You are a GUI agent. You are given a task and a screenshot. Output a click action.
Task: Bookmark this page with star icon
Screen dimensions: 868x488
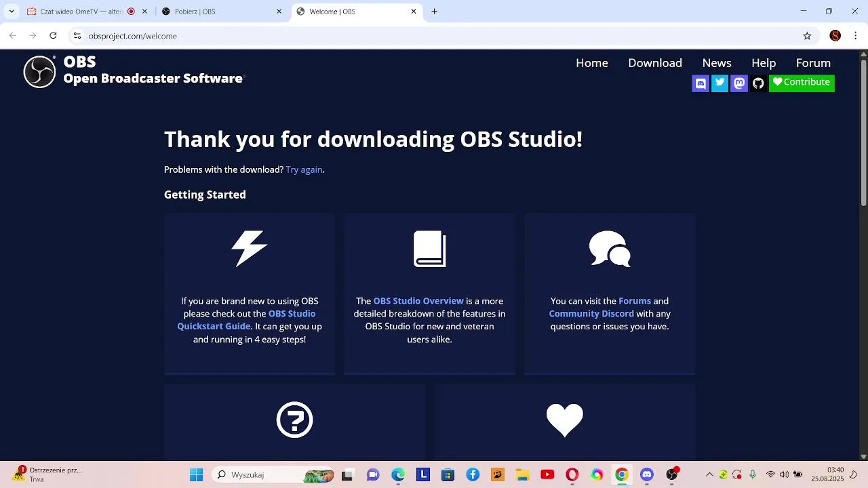click(x=807, y=36)
